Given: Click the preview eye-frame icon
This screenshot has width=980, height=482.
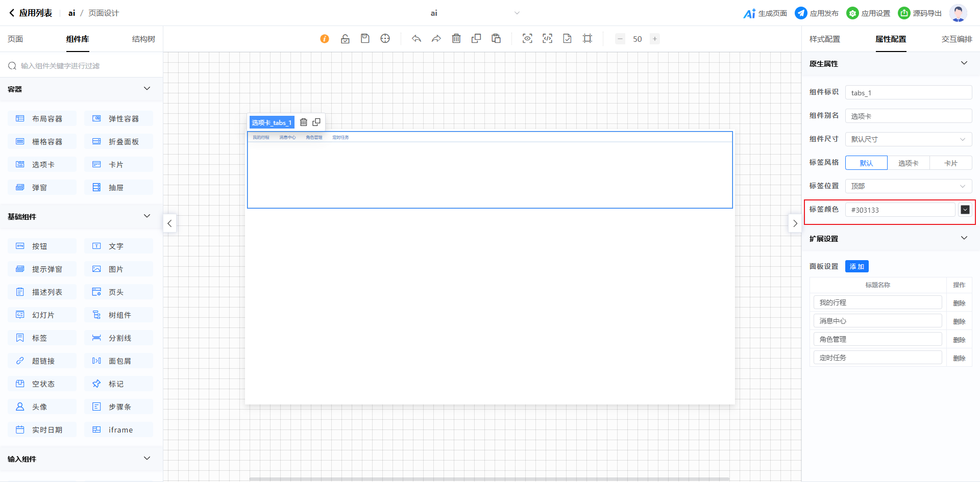Looking at the screenshot, I should (x=527, y=39).
